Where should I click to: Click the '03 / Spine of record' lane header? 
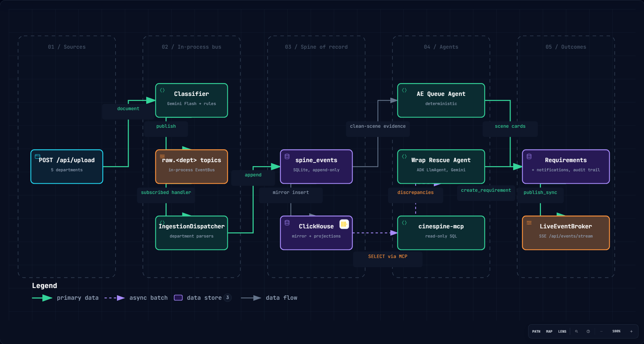(x=317, y=47)
